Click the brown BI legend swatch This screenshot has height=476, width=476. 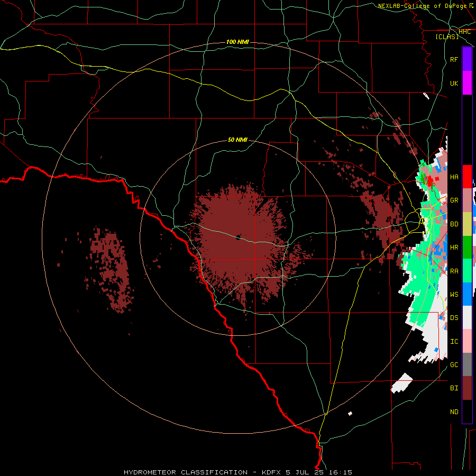tap(467, 388)
